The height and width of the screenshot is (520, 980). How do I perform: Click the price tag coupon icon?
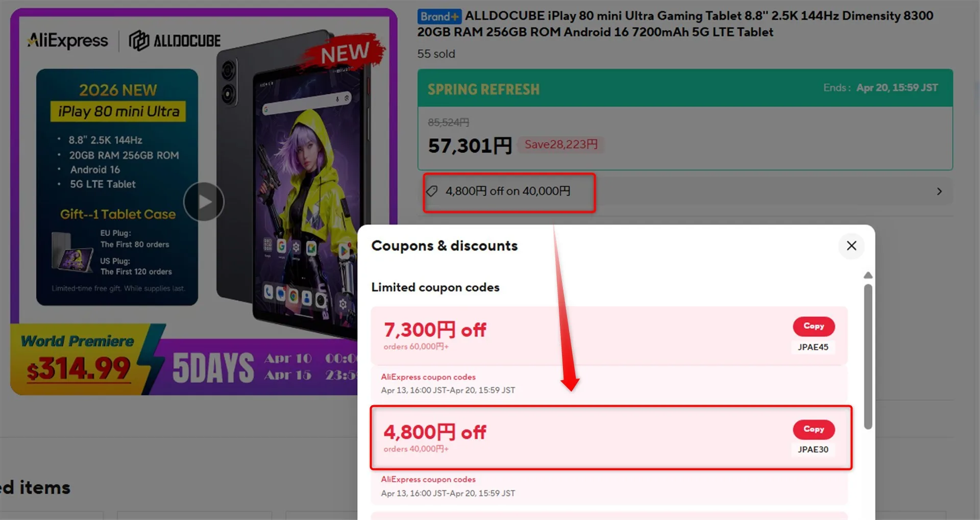[432, 191]
